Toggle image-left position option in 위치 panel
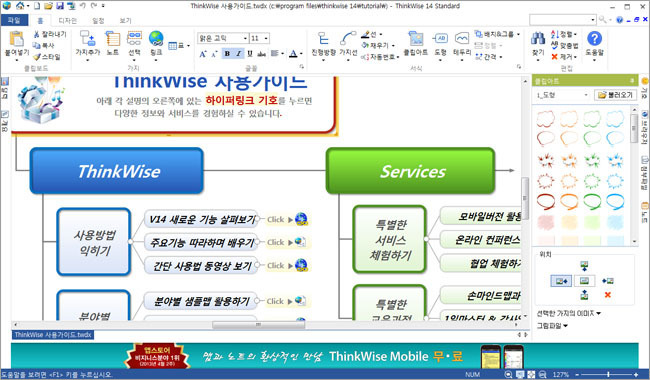The width and height of the screenshot is (650, 380). [x=561, y=281]
